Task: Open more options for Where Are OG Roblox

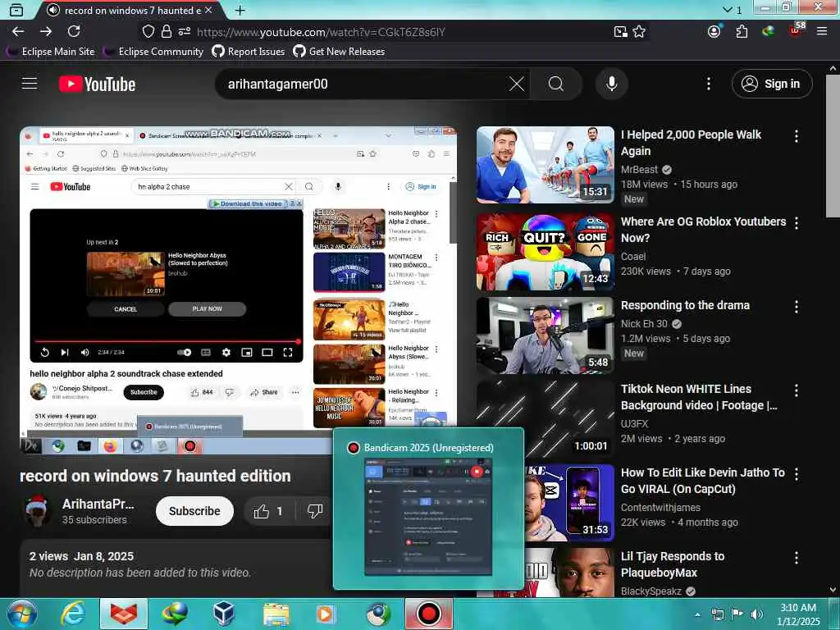Action: click(797, 223)
